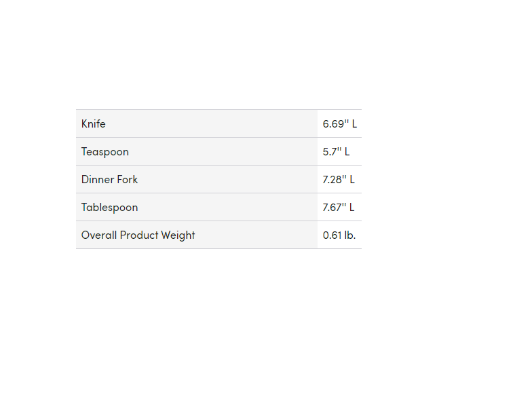This screenshot has height=420, width=513.
Task: Click the "L" after the 5.7'' value
Action: click(x=347, y=152)
